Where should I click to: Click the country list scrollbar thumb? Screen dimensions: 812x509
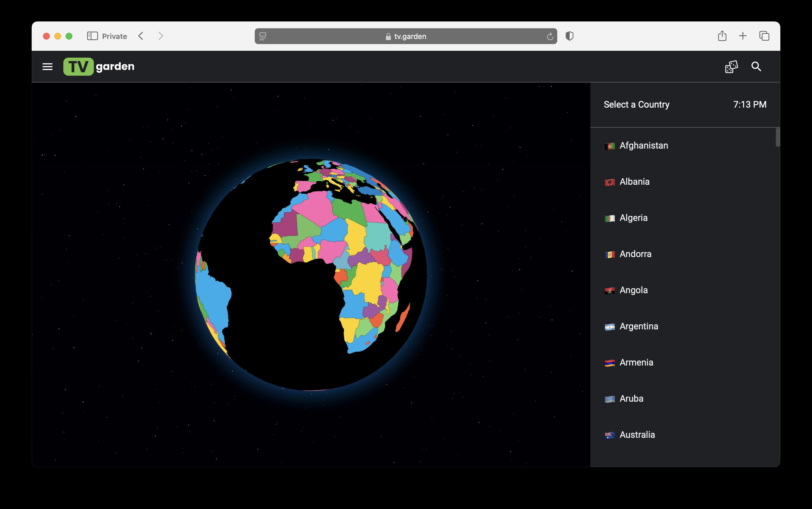(x=778, y=137)
